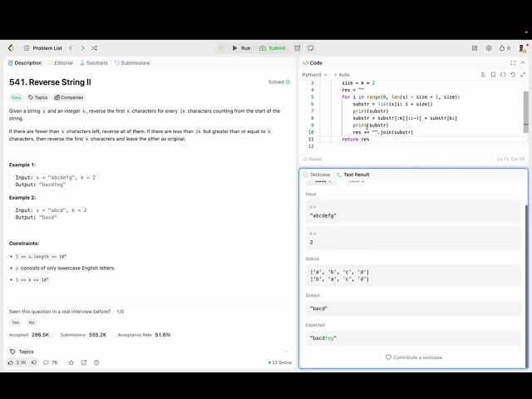Pick a random problem with shuffle icon

coord(94,48)
